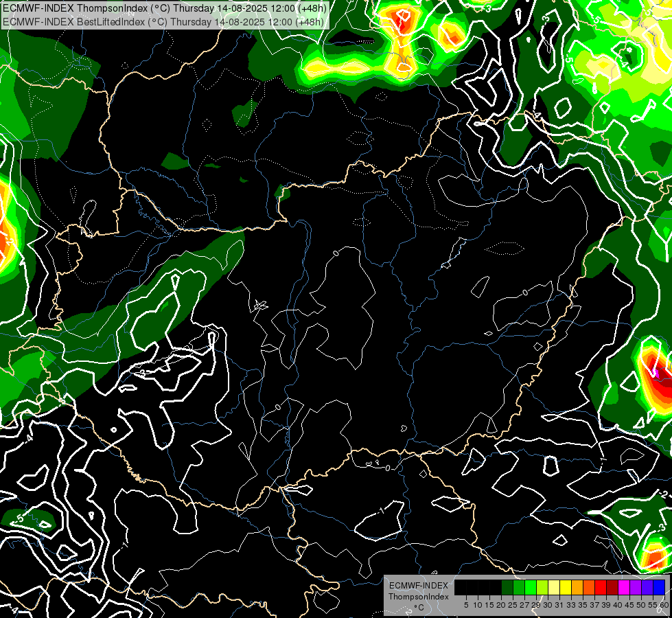Click legend tick value '20'
Image resolution: width=672 pixels, height=618 pixels.
tap(501, 605)
